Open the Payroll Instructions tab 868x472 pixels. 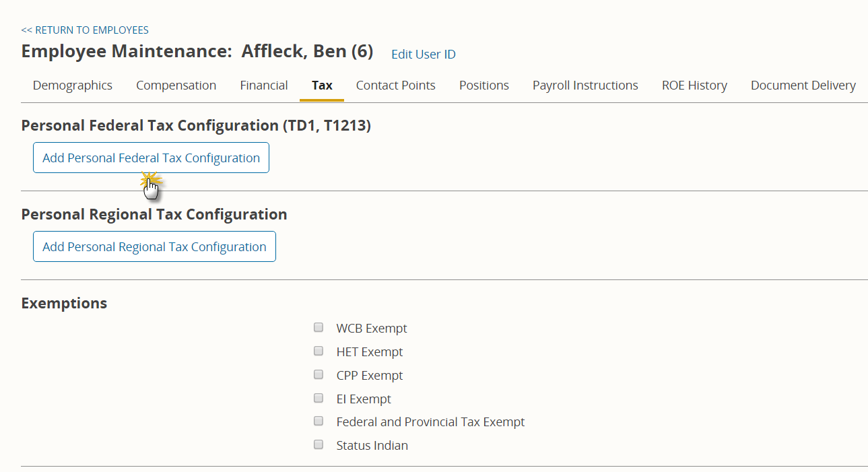(x=585, y=86)
